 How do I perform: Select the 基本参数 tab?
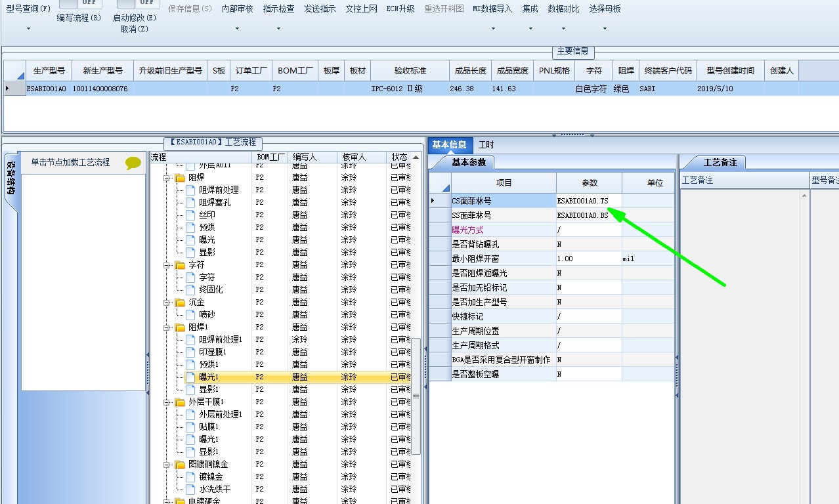(469, 162)
